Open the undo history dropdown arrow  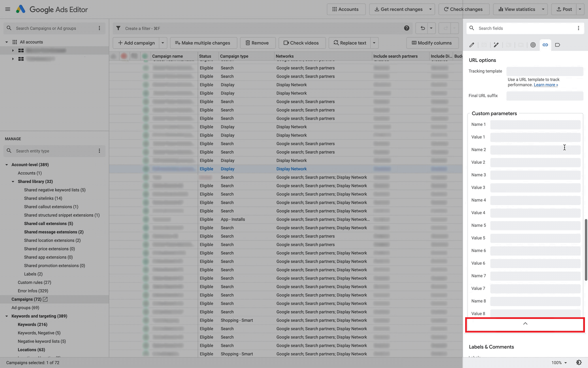(x=431, y=28)
